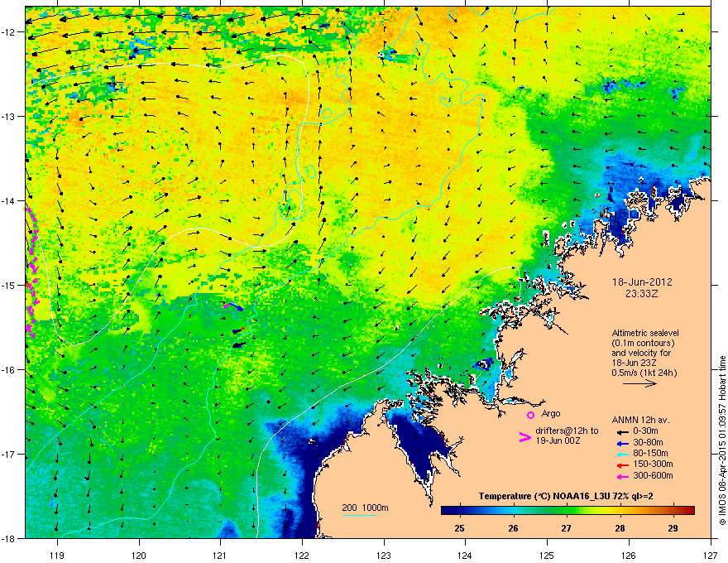The image size is (728, 563).
Task: Click the '19-Jun 00Z' legend text
Action: (557, 440)
